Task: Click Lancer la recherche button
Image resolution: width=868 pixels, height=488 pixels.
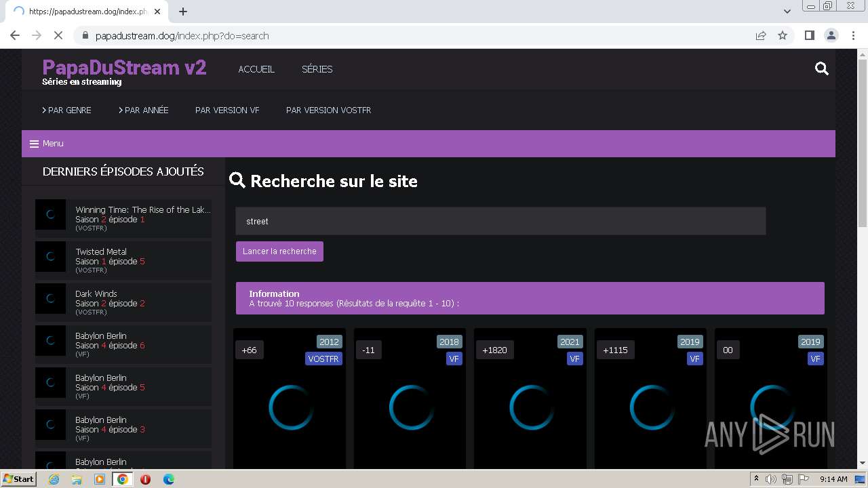Action: click(279, 251)
